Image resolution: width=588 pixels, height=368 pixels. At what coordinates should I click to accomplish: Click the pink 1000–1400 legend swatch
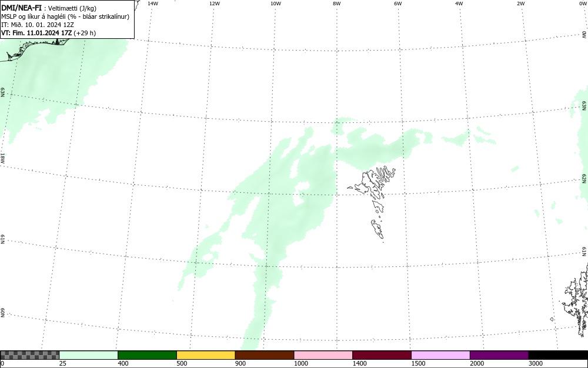tap(323, 355)
